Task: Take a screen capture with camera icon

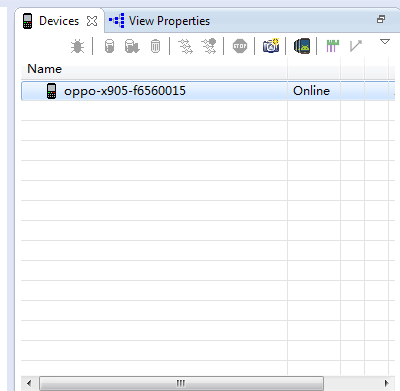Action: [x=271, y=46]
